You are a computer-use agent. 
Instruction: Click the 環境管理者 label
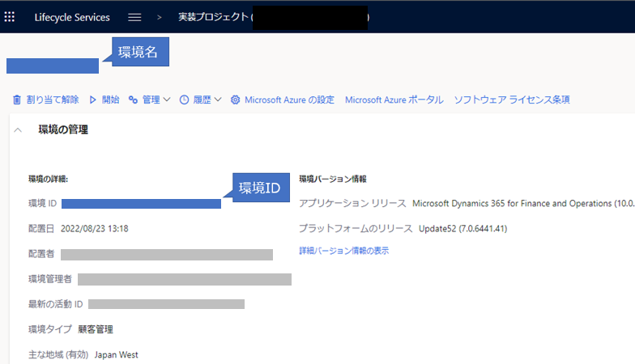[x=50, y=279]
